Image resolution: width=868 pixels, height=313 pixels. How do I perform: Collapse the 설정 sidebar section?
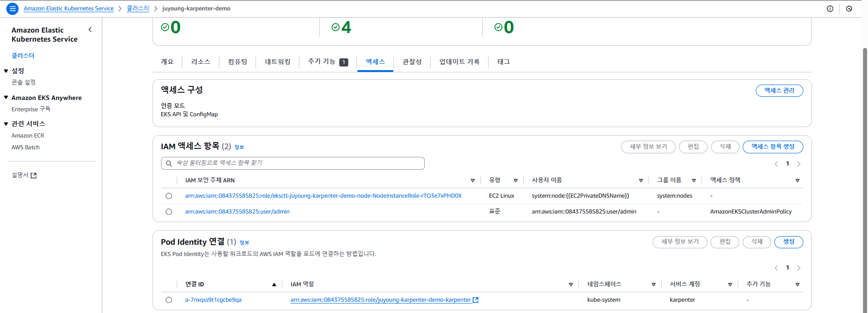6,71
